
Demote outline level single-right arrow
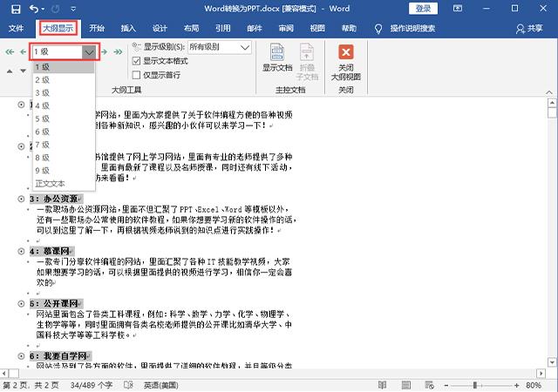pos(105,52)
